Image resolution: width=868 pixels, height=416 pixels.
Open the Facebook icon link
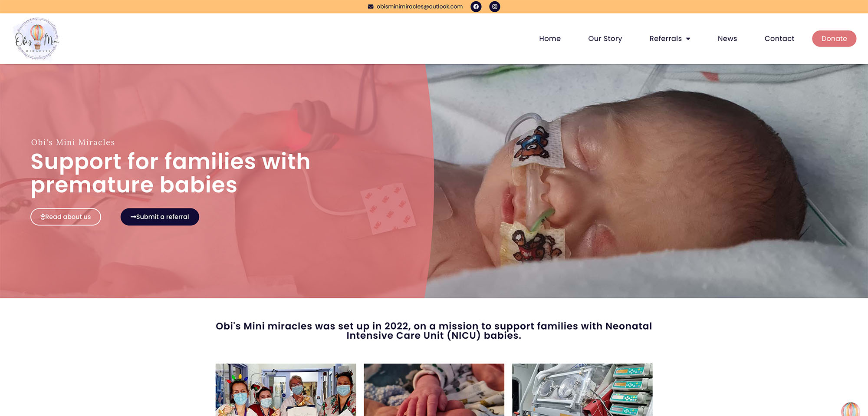[x=476, y=7]
